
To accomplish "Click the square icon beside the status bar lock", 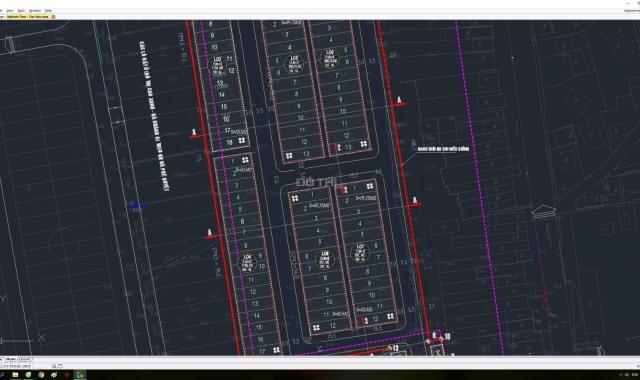I will point(60,366).
